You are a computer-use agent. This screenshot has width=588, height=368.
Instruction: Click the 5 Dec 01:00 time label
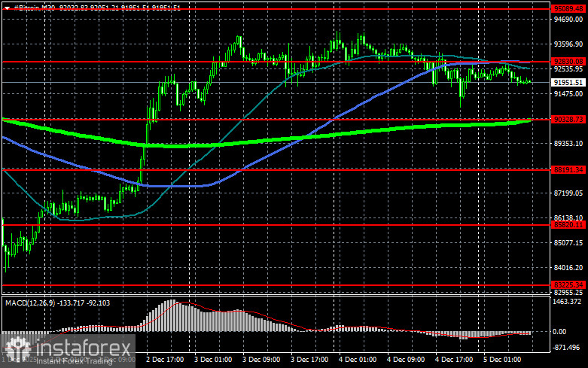tap(502, 360)
